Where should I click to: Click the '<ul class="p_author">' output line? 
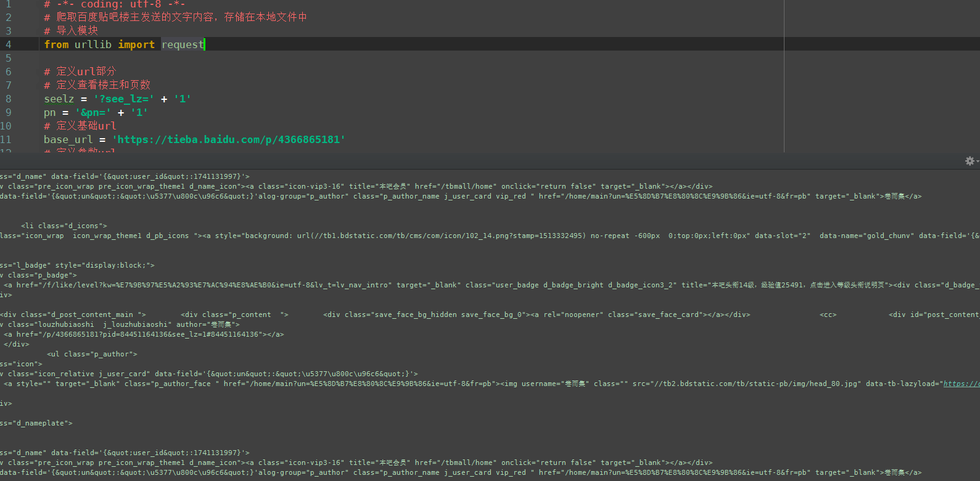tap(92, 354)
